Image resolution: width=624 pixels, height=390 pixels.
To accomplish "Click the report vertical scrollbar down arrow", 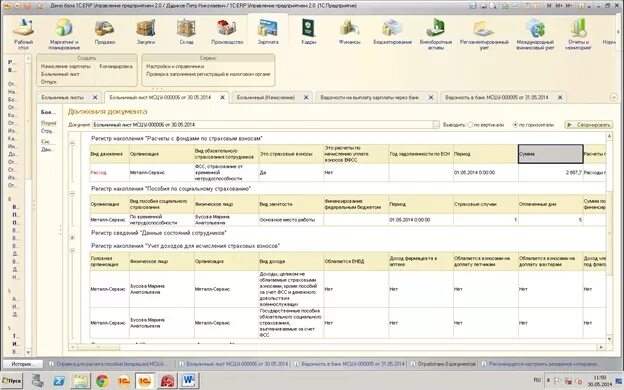I will 609,339.
